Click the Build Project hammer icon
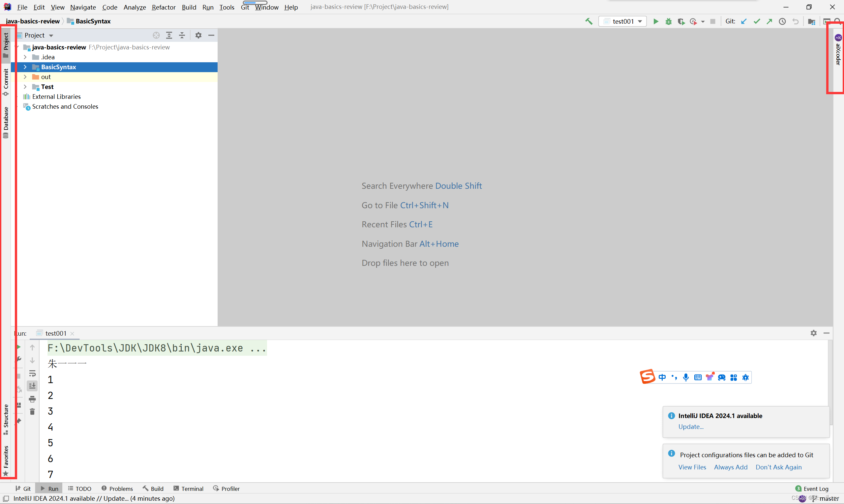This screenshot has height=504, width=844. pyautogui.click(x=589, y=21)
